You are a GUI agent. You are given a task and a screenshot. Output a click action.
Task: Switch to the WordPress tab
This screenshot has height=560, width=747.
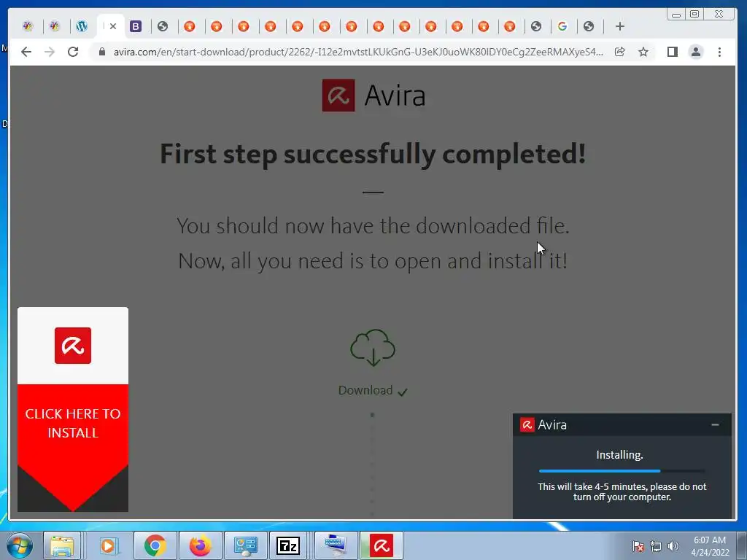82,26
